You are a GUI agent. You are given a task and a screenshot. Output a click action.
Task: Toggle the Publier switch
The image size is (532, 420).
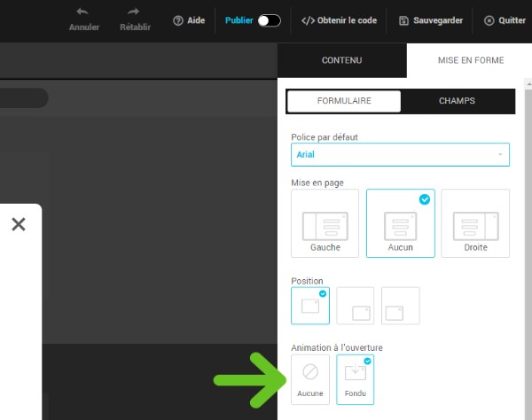pyautogui.click(x=269, y=20)
